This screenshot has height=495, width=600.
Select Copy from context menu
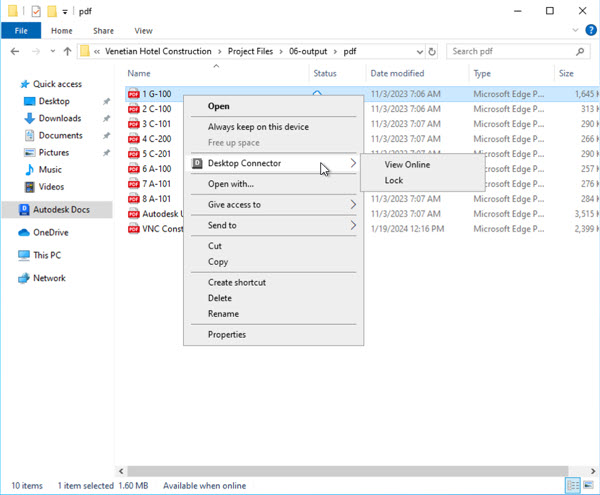point(218,262)
